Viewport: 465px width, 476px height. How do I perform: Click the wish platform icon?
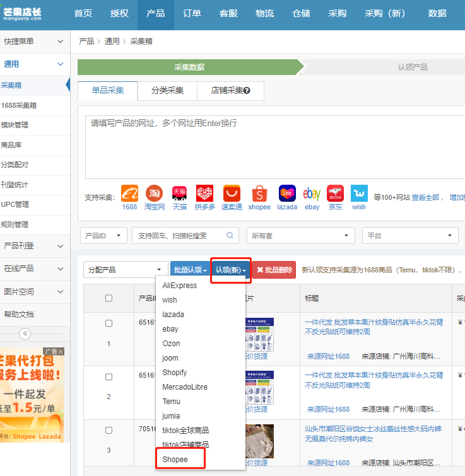click(x=359, y=194)
